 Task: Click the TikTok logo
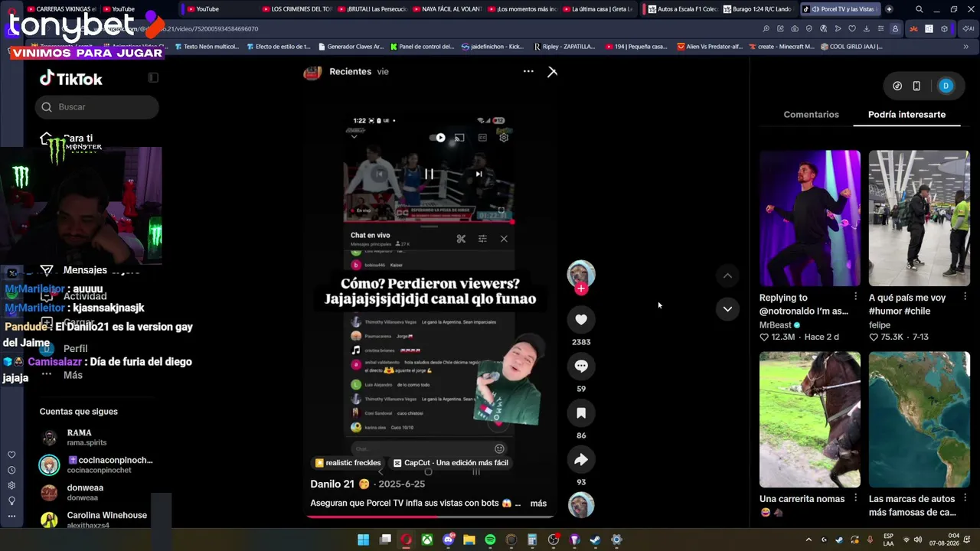point(71,79)
